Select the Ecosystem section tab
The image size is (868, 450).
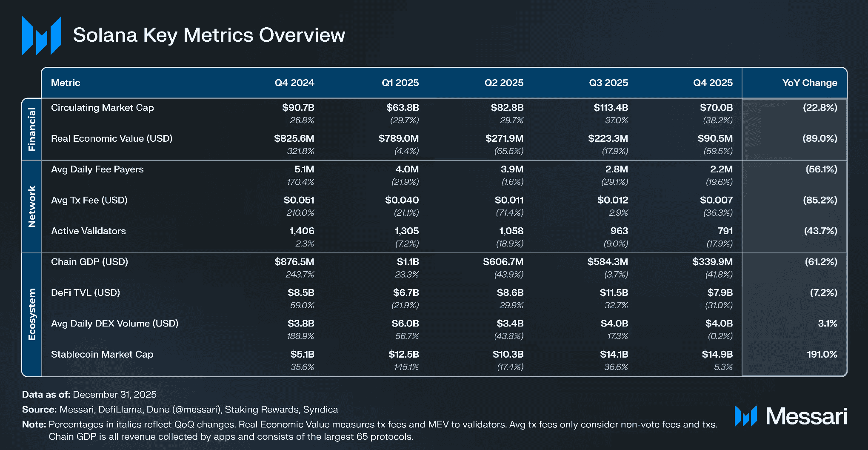click(32, 315)
